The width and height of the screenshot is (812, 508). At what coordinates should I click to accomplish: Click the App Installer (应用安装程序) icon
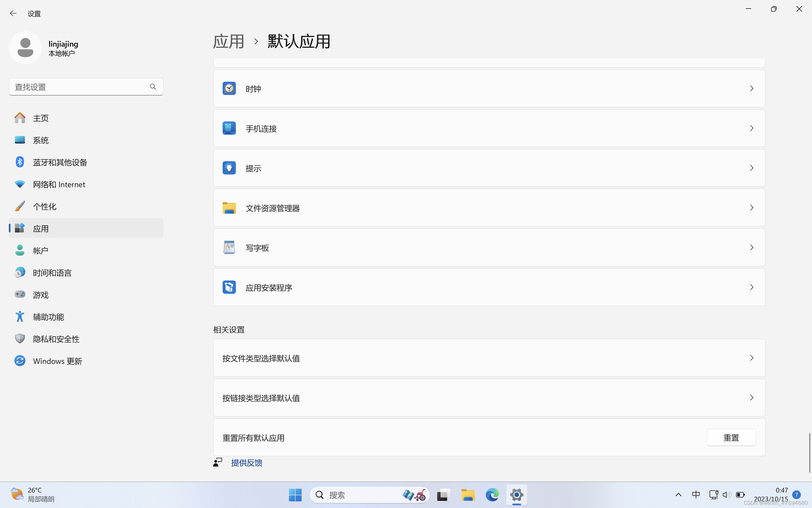pyautogui.click(x=229, y=287)
